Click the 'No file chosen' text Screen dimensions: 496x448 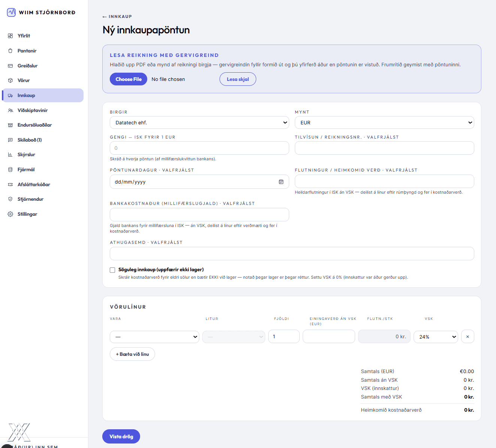pyautogui.click(x=168, y=79)
